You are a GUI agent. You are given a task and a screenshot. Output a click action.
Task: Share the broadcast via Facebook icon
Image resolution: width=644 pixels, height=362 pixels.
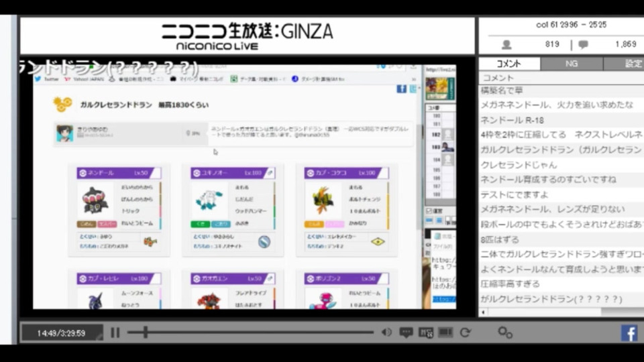tap(629, 333)
